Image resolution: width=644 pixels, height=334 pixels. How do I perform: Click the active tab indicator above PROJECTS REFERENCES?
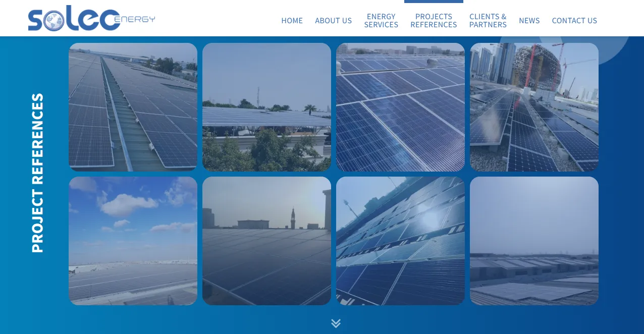pos(434,1)
